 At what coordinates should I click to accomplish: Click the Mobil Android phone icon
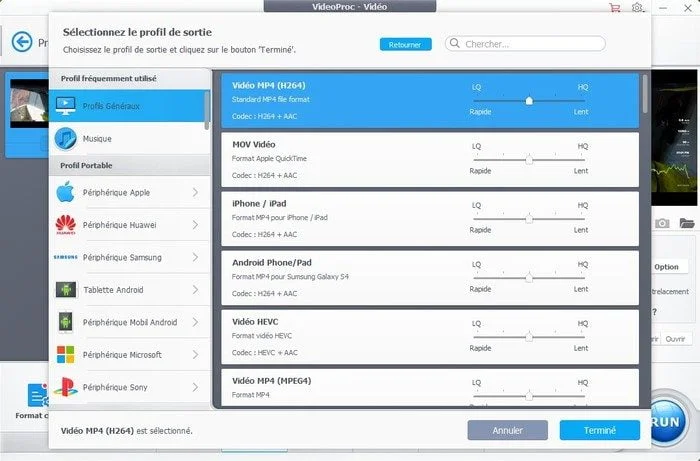pos(66,322)
